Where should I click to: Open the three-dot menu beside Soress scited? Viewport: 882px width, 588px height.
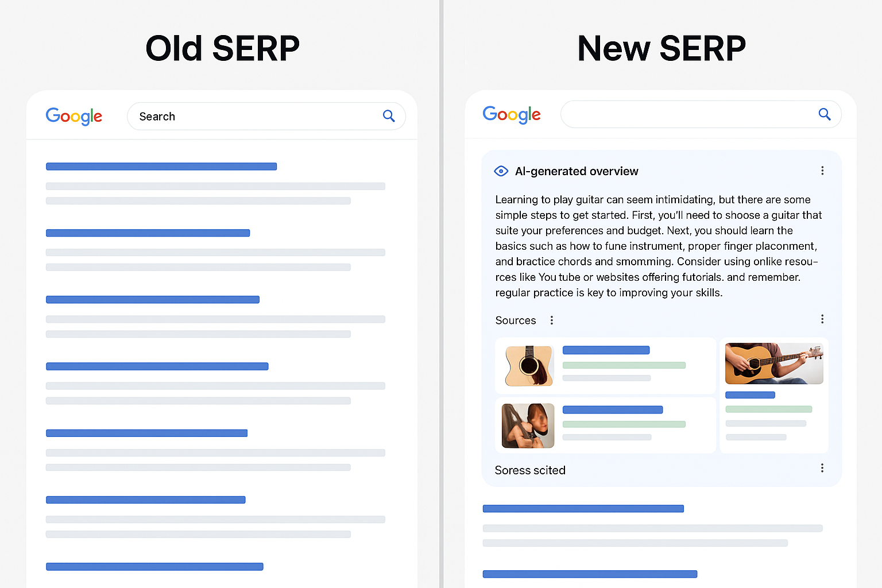coord(822,468)
